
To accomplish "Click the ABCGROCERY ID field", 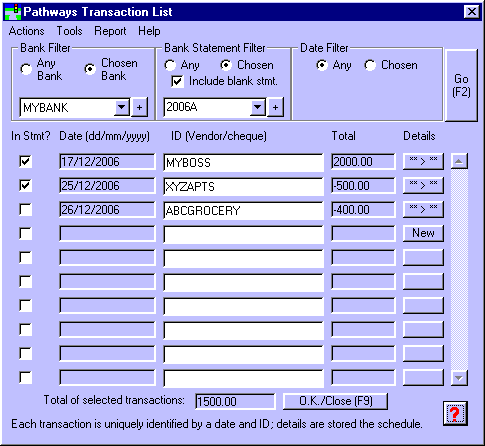I will click(243, 211).
